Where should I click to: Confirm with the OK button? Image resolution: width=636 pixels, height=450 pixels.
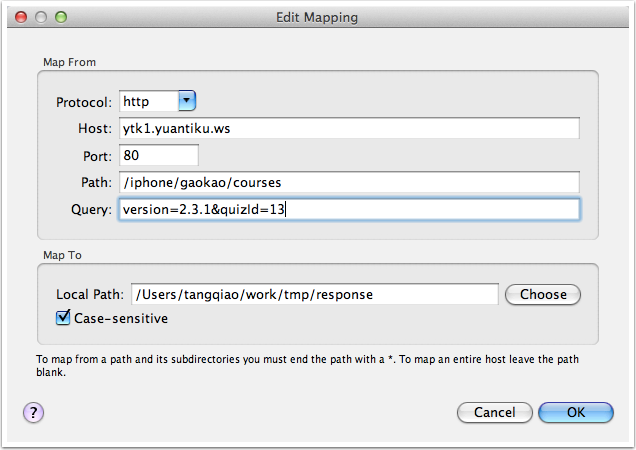tap(575, 412)
